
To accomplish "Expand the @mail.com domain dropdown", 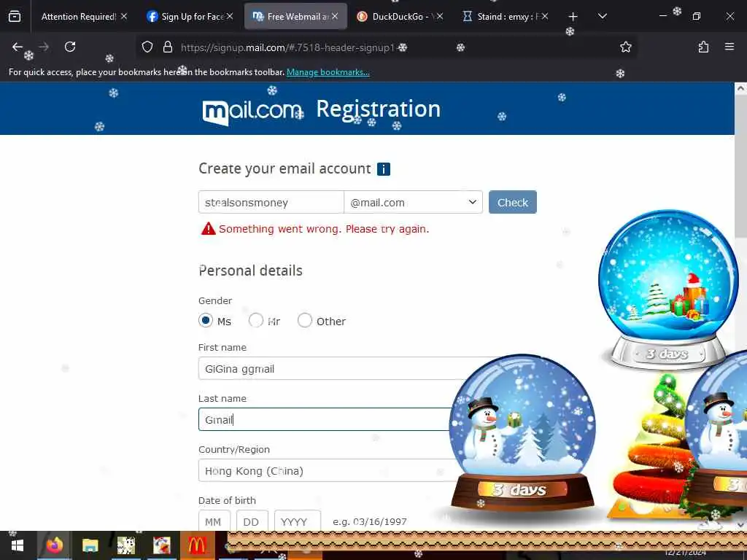I will click(x=413, y=203).
